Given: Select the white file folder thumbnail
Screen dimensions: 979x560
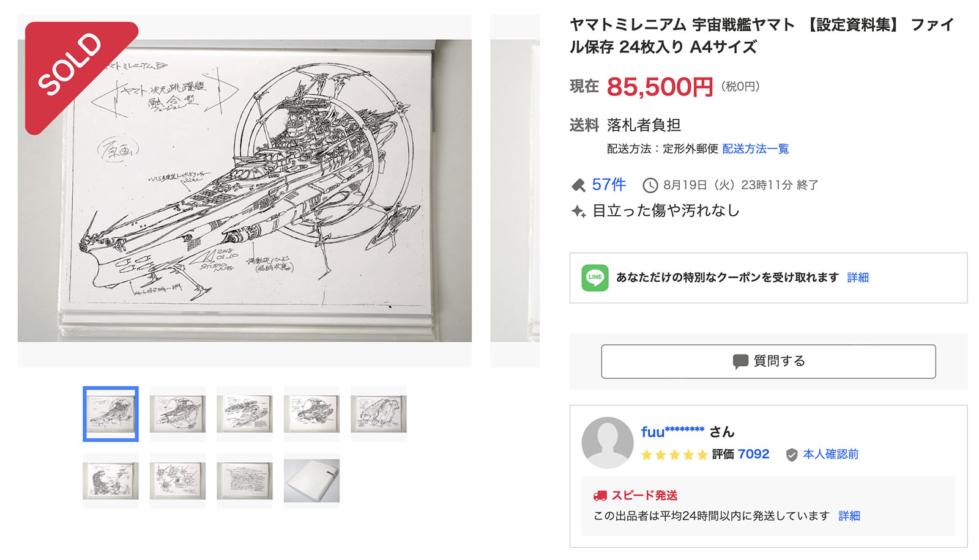Looking at the screenshot, I should [x=311, y=481].
